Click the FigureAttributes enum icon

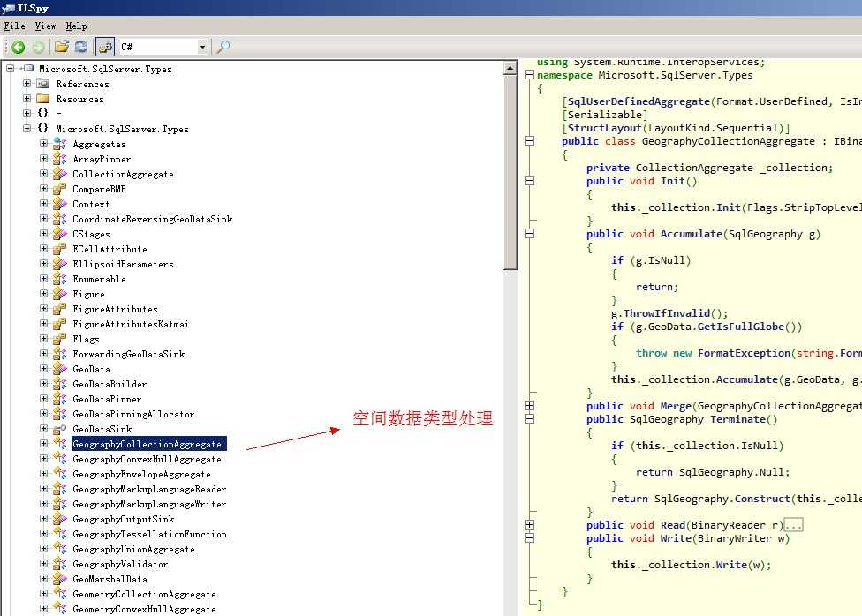[x=59, y=309]
